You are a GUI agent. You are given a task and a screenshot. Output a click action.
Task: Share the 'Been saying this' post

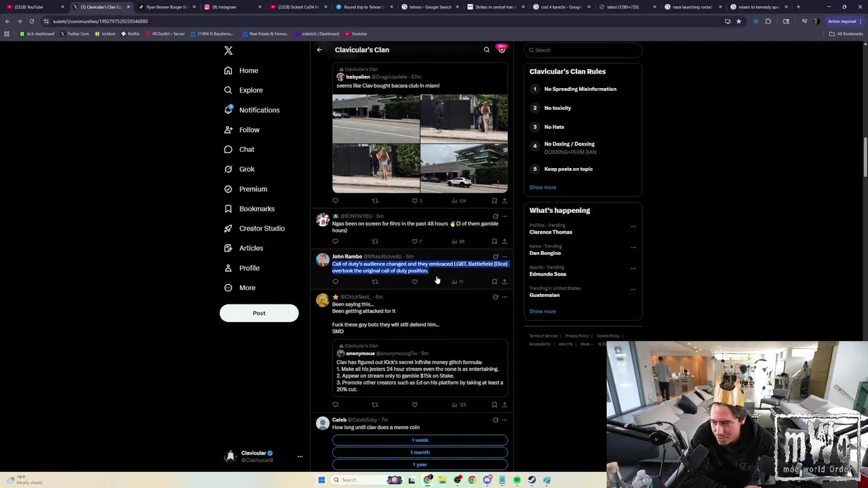[x=504, y=405]
